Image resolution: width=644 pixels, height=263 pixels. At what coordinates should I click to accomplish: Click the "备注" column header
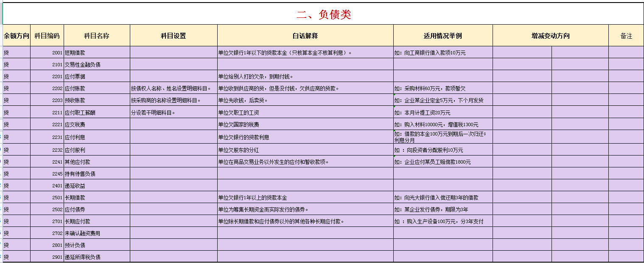pyautogui.click(x=626, y=36)
